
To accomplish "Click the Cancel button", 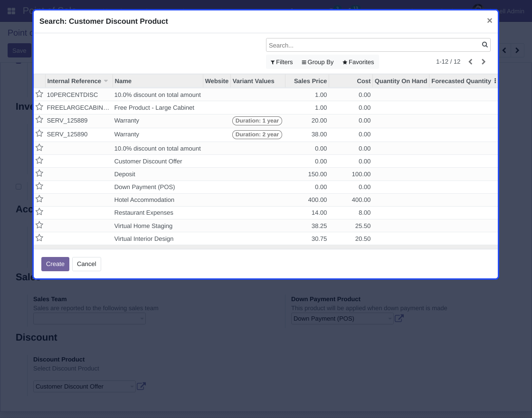I will pyautogui.click(x=86, y=264).
